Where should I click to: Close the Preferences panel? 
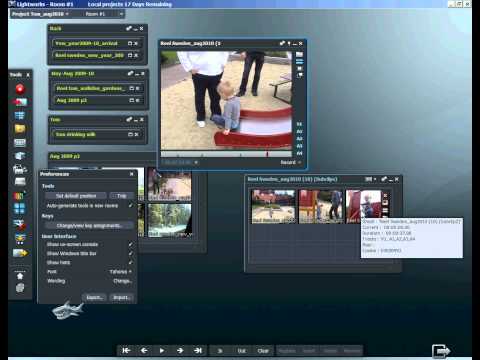pyautogui.click(x=132, y=174)
